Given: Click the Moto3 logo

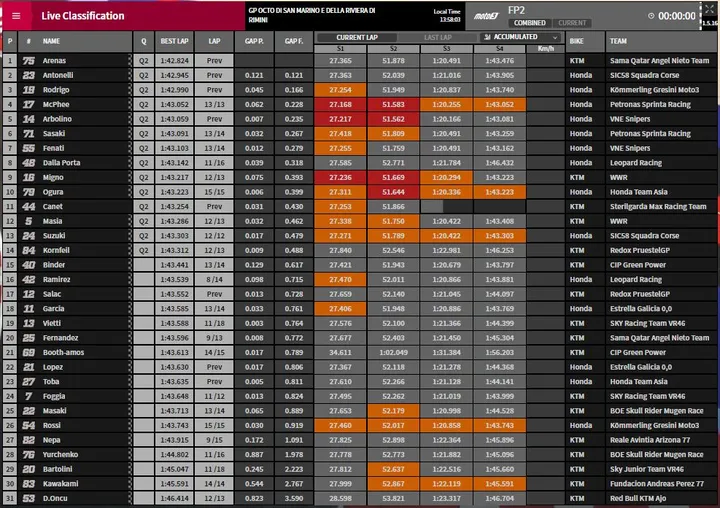Looking at the screenshot, I should coord(486,16).
